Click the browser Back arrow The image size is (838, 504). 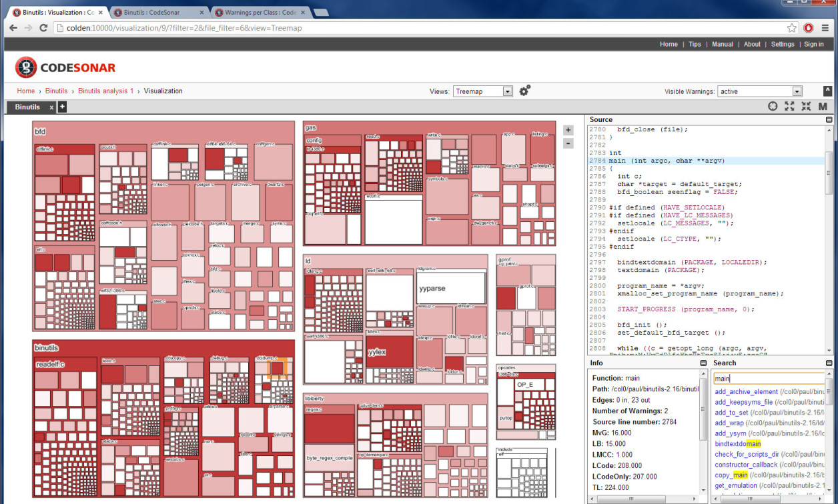[x=13, y=28]
